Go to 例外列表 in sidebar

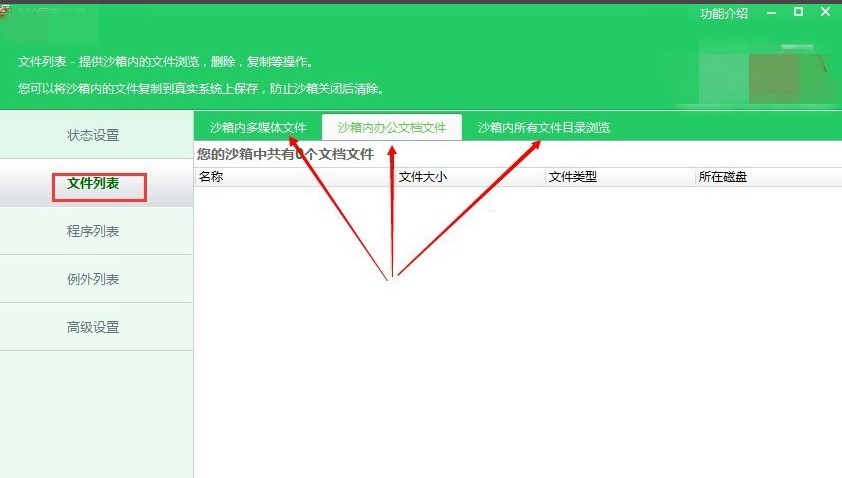96,279
